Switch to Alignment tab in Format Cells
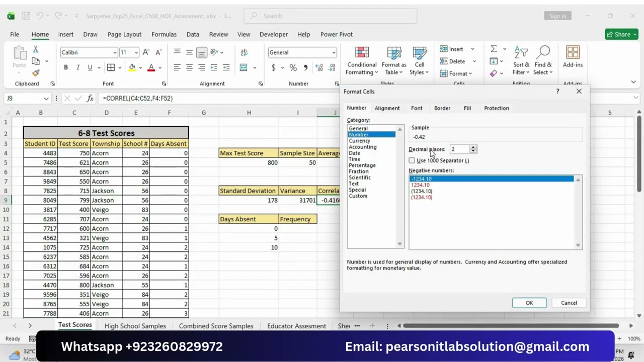Viewport: 644px width, 362px height. pyautogui.click(x=387, y=108)
